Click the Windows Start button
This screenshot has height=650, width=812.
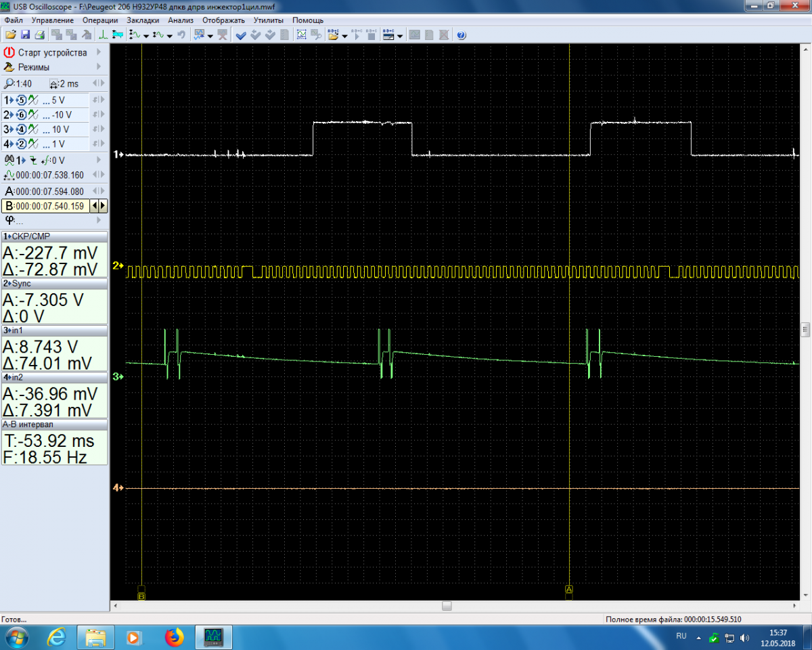(x=16, y=636)
